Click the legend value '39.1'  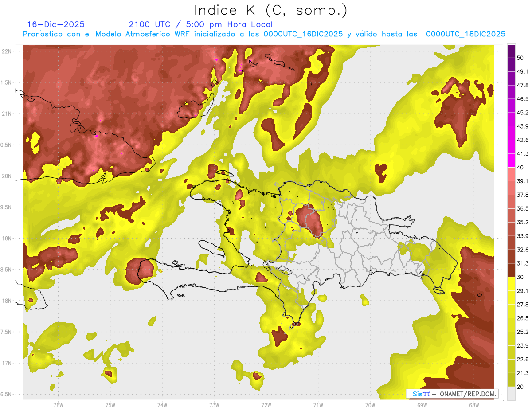522,181
